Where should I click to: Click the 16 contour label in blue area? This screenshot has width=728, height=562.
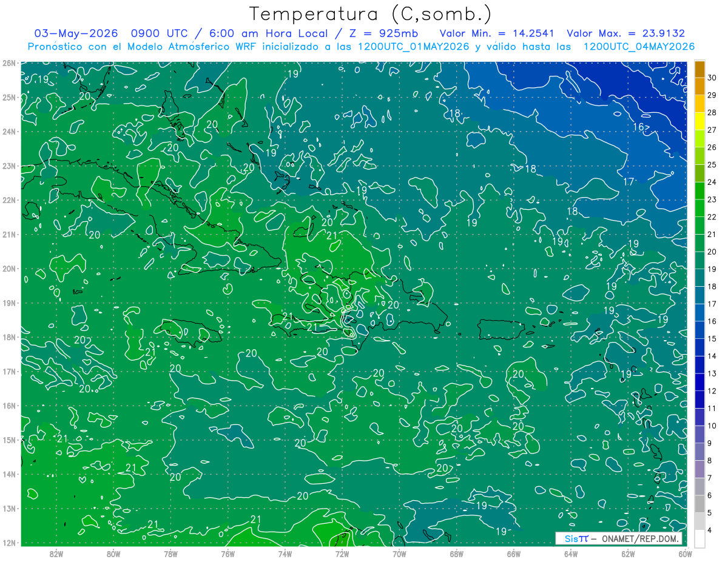pos(638,127)
